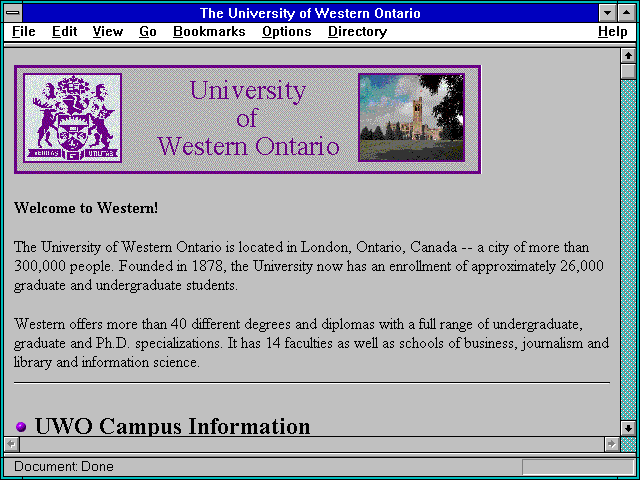
Task: Click the status bar progress indicator box
Action: click(x=578, y=467)
